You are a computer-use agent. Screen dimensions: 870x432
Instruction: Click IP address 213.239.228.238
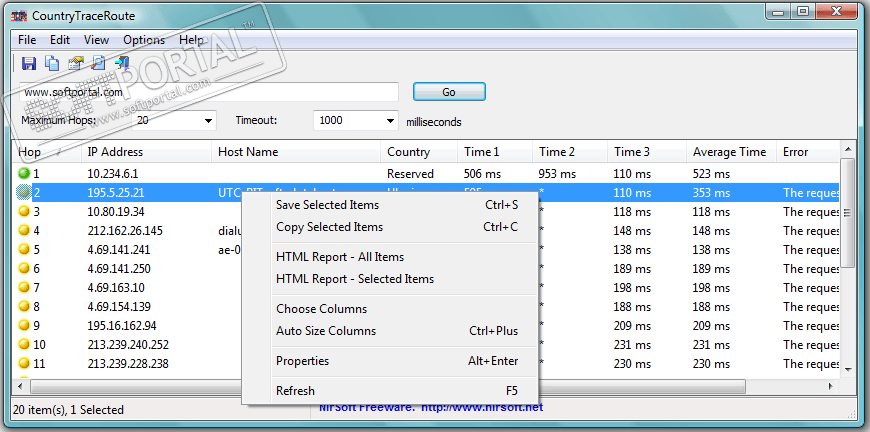128,364
